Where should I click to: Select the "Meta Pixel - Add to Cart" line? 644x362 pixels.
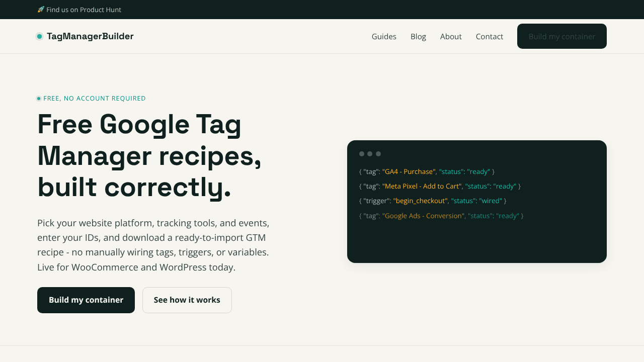[x=440, y=186]
